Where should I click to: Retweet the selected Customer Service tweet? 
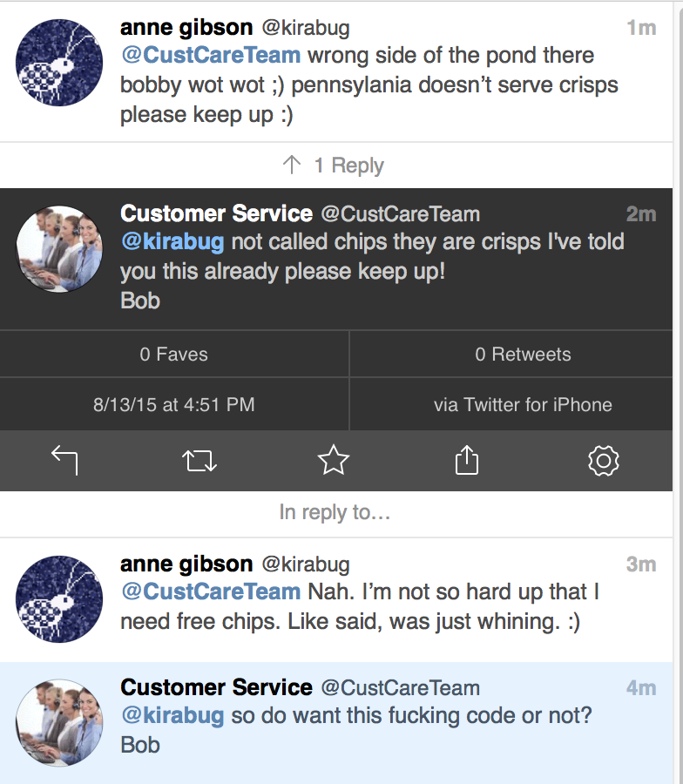[x=199, y=460]
